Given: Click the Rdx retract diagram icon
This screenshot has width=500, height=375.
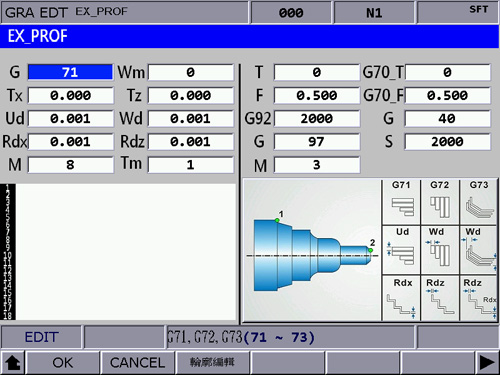Looking at the screenshot, I should pos(401,298).
